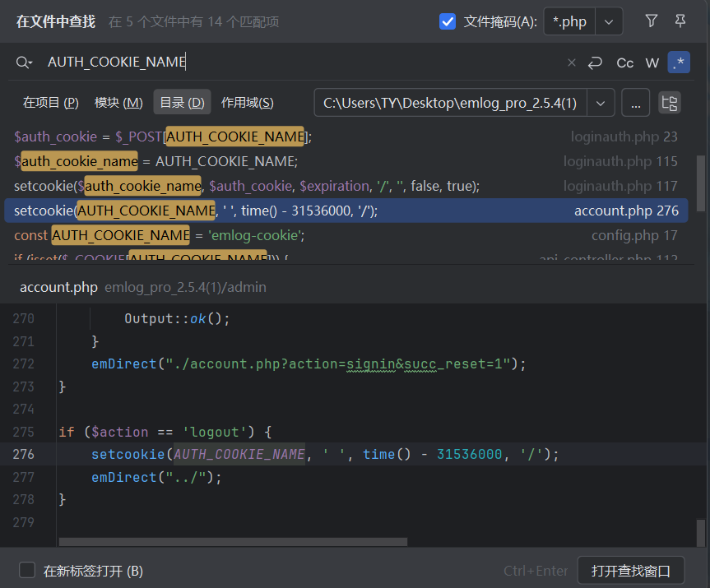
Task: Click the open find window button
Action: [x=631, y=571]
